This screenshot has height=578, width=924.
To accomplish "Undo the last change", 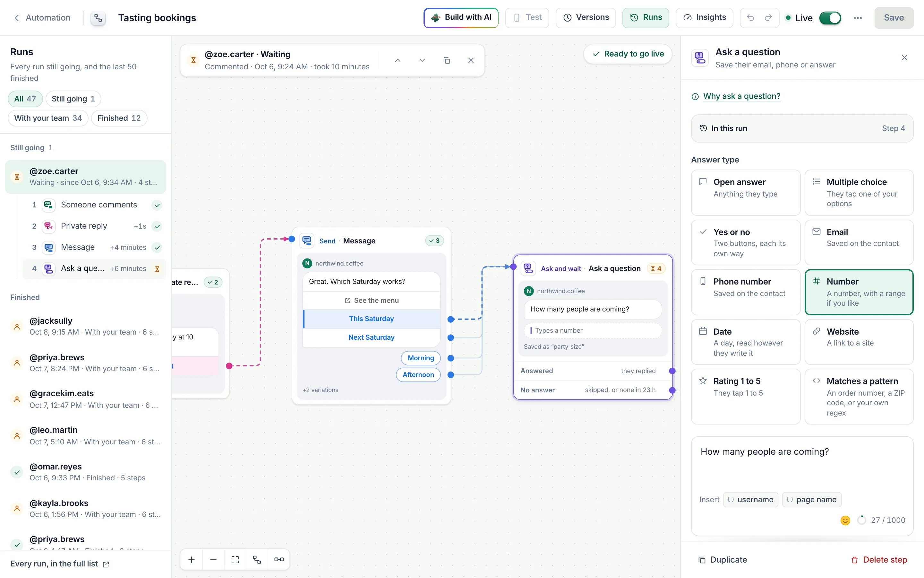I will coord(750,18).
